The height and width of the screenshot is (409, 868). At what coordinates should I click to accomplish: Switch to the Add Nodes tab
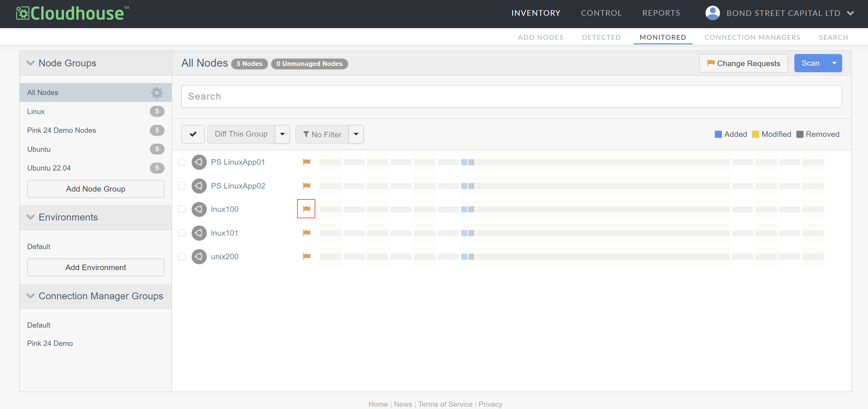pos(540,38)
